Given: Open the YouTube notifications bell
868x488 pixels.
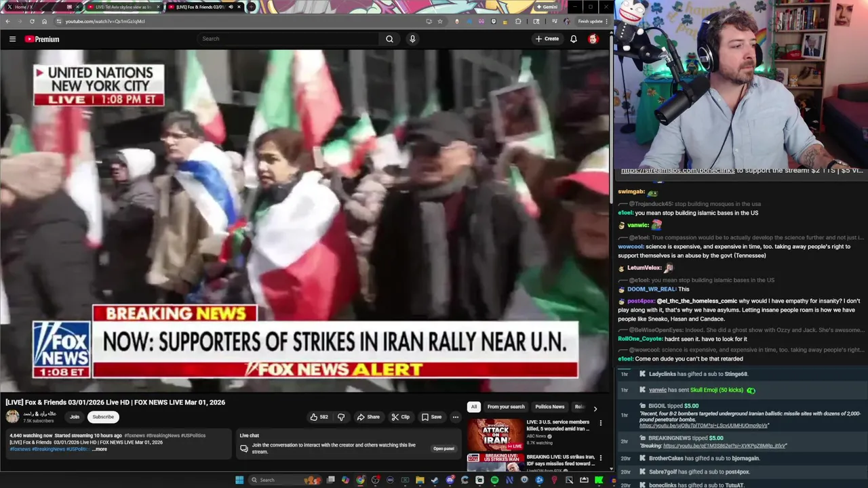Looking at the screenshot, I should coord(574,39).
